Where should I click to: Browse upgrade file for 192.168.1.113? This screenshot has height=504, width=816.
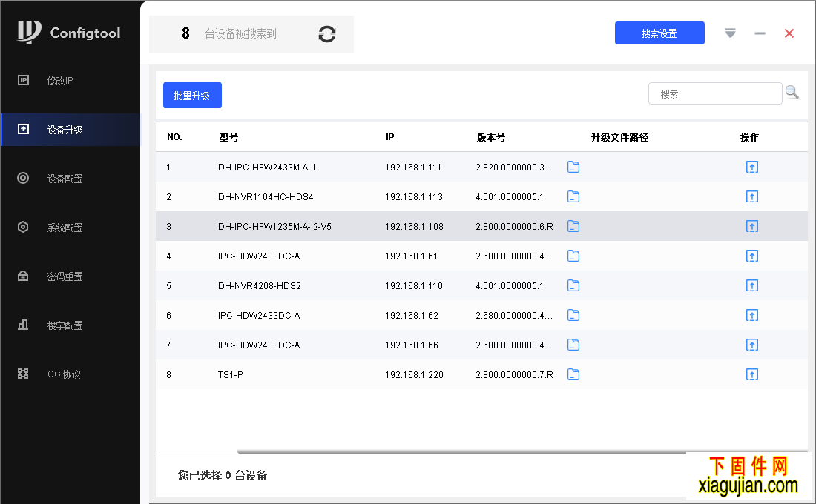(573, 196)
